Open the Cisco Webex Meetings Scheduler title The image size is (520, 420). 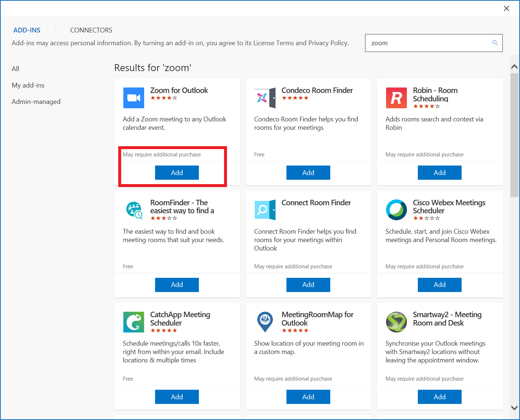click(x=449, y=207)
